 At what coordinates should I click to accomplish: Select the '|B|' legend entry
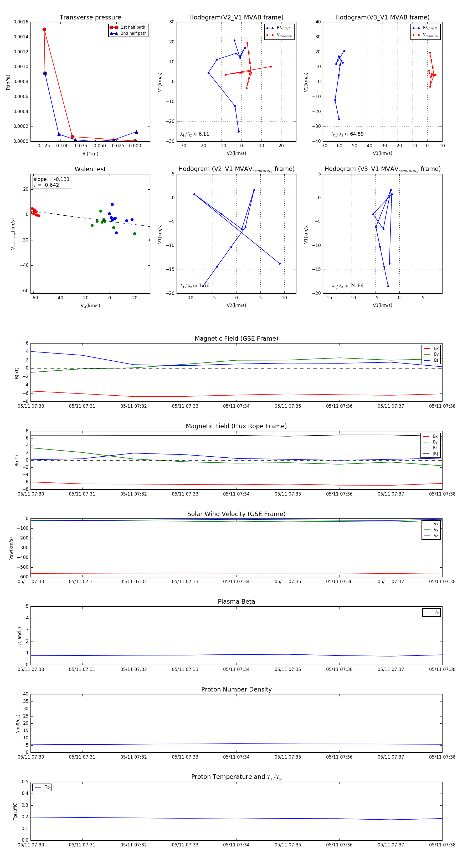pyautogui.click(x=431, y=454)
